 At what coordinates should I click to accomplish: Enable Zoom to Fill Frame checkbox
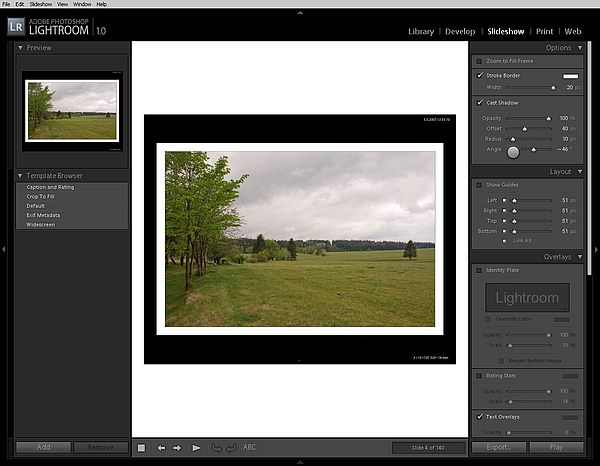(x=479, y=61)
